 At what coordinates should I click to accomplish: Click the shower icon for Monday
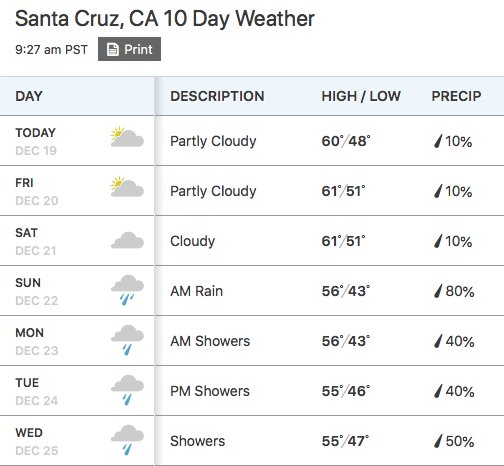tap(127, 340)
